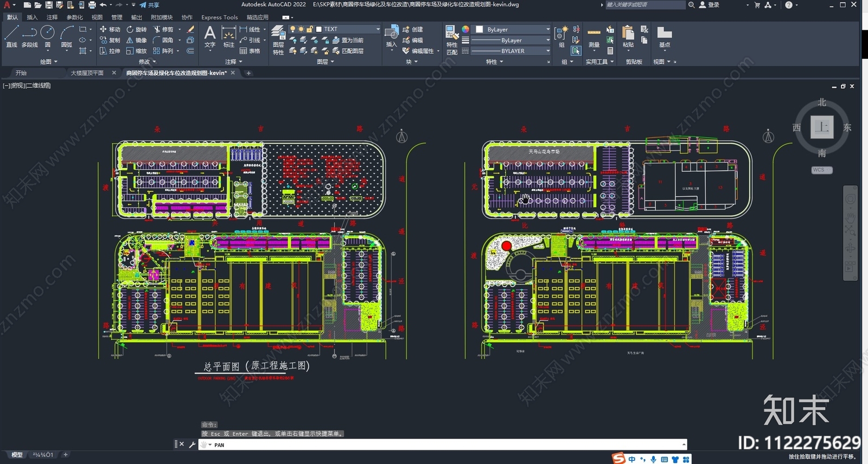Switch to the 注释 ribbon tab
868x464 pixels.
point(52,17)
